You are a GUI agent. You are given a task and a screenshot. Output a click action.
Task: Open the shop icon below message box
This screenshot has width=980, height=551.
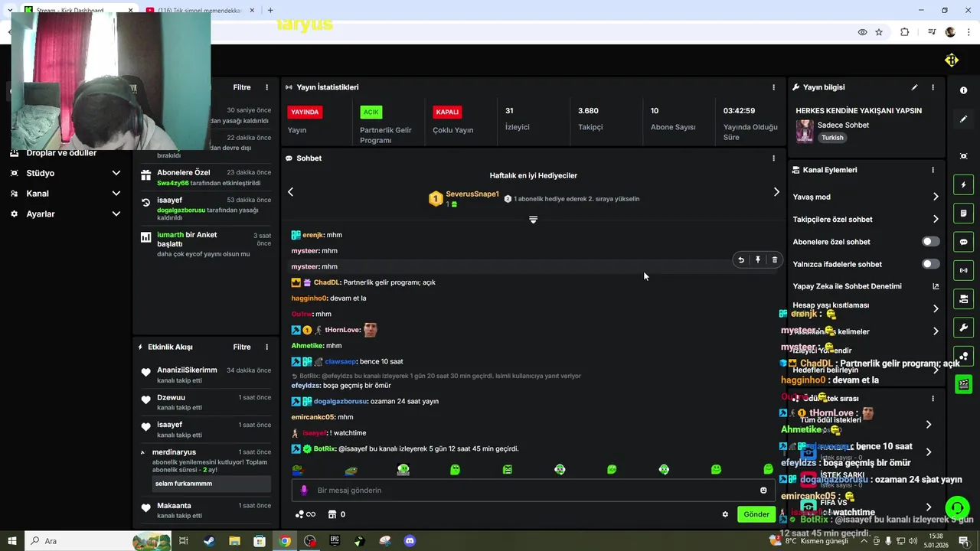click(332, 514)
